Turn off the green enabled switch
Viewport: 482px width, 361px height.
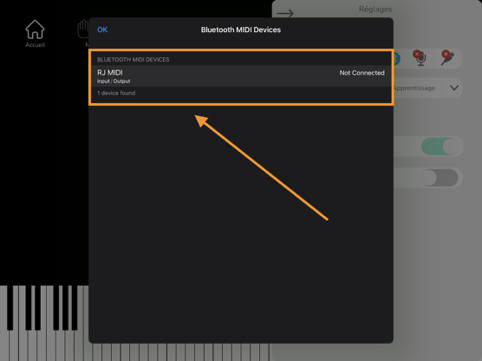pyautogui.click(x=440, y=146)
